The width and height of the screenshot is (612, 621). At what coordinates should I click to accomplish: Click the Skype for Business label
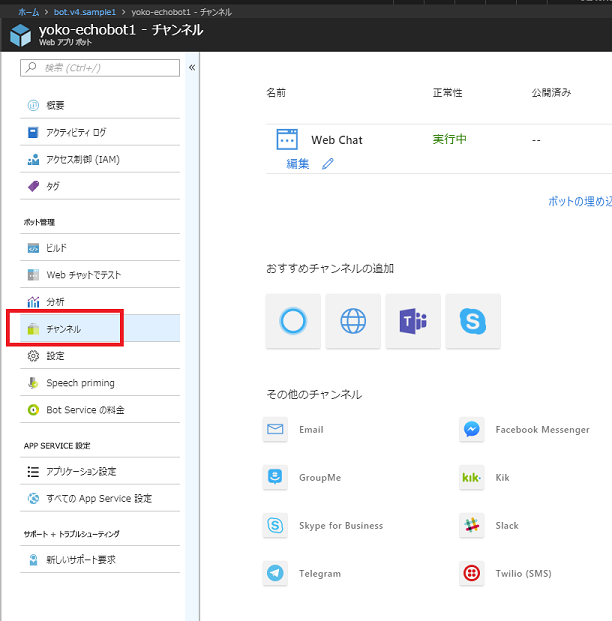coord(341,526)
